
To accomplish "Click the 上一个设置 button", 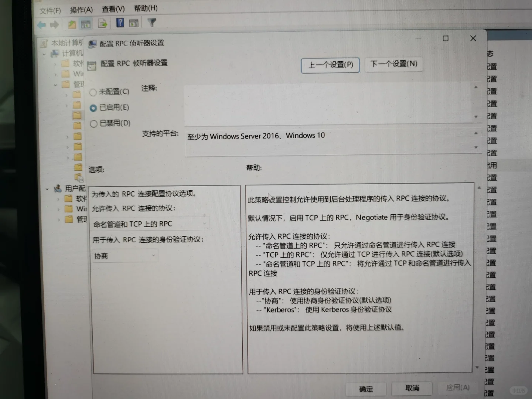I will click(x=330, y=65).
